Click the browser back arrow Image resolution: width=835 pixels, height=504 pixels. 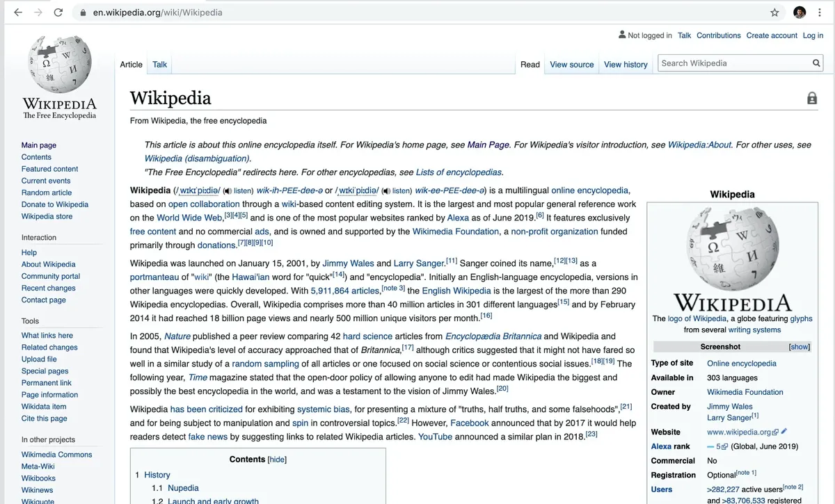(18, 13)
